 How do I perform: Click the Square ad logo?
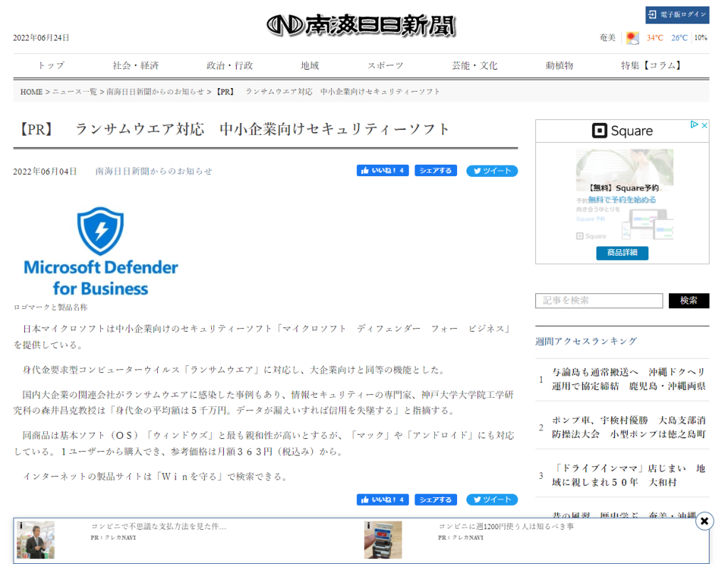pos(622,131)
